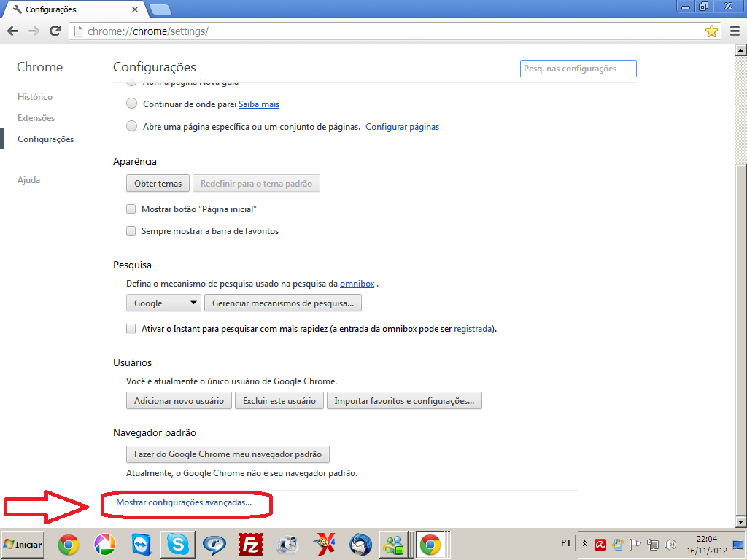Open a new tab
747x560 pixels.
(x=160, y=9)
